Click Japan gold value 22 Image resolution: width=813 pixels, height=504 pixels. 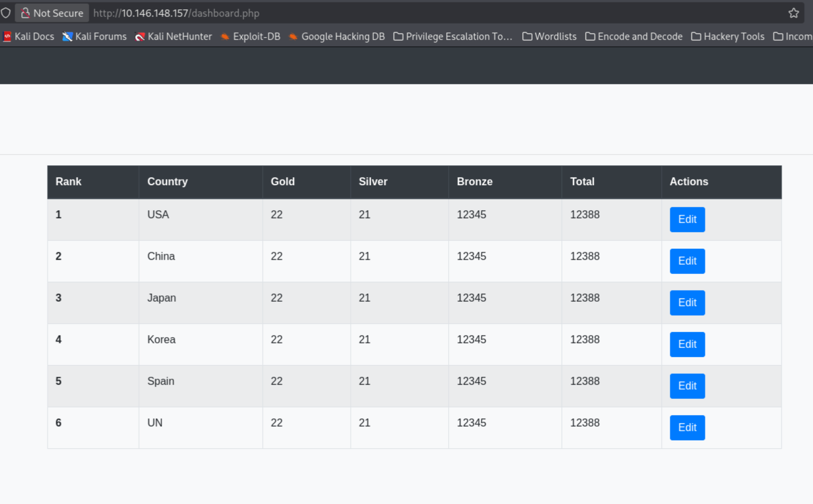click(x=276, y=298)
